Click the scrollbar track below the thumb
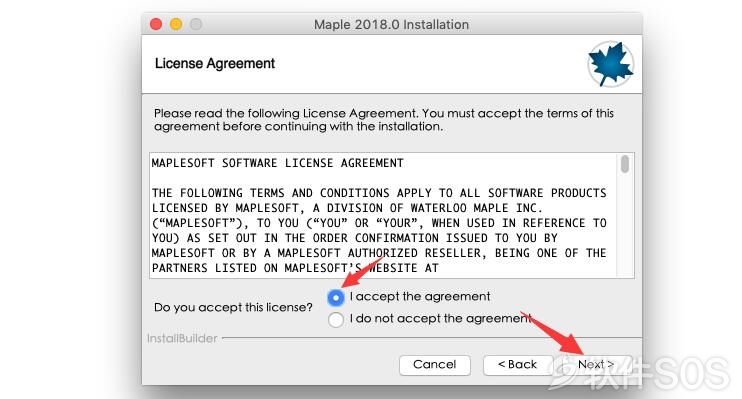This screenshot has width=742, height=399. pos(625,225)
